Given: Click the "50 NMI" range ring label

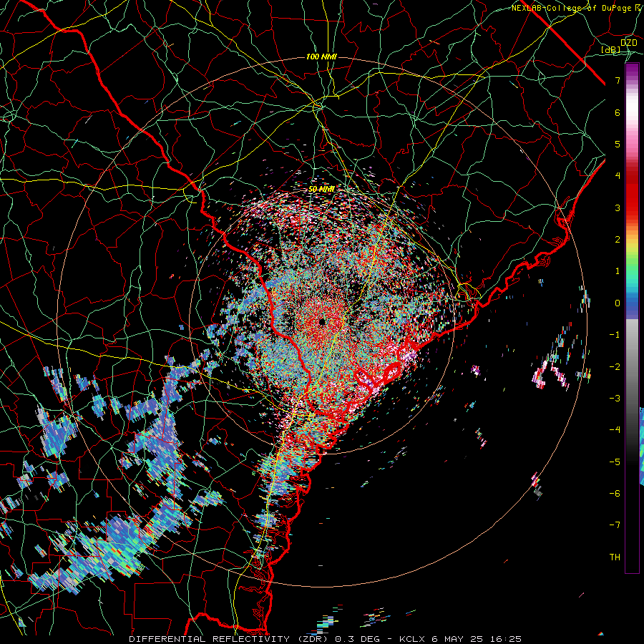Looking at the screenshot, I should point(321,190).
